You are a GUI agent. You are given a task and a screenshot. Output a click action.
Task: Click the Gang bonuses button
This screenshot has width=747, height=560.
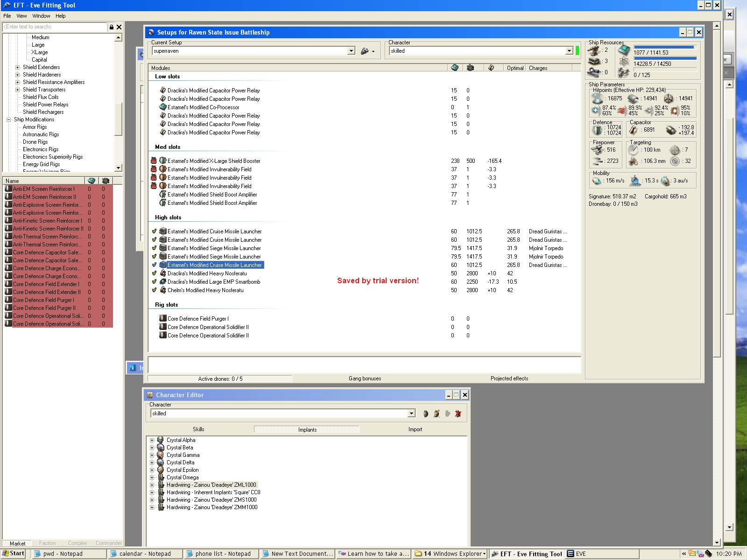coord(365,378)
